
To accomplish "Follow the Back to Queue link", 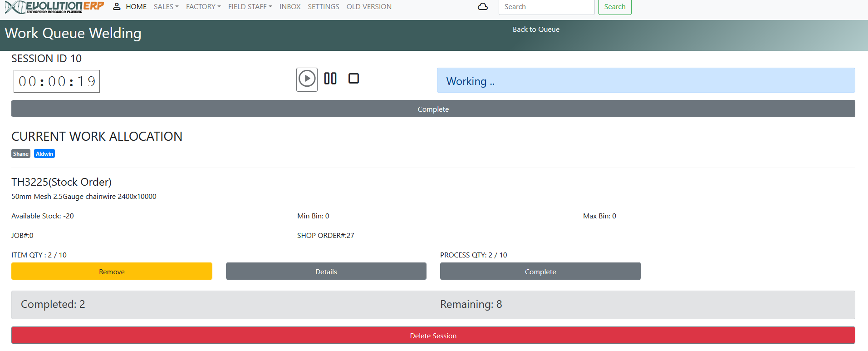I will (536, 30).
